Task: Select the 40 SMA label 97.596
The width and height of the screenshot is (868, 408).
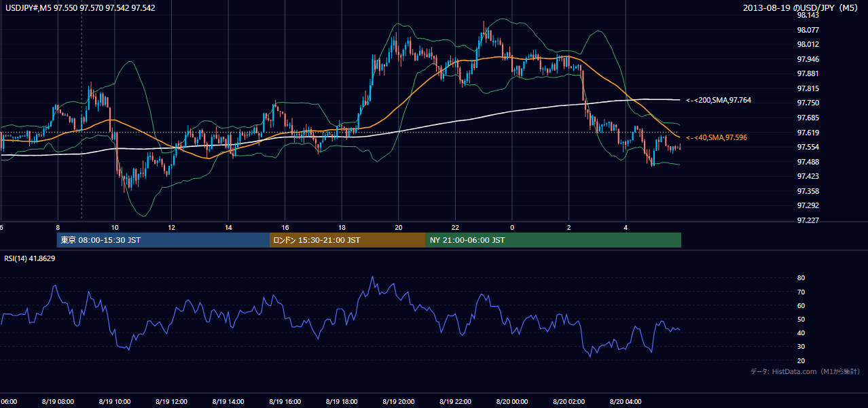Action: [x=717, y=138]
